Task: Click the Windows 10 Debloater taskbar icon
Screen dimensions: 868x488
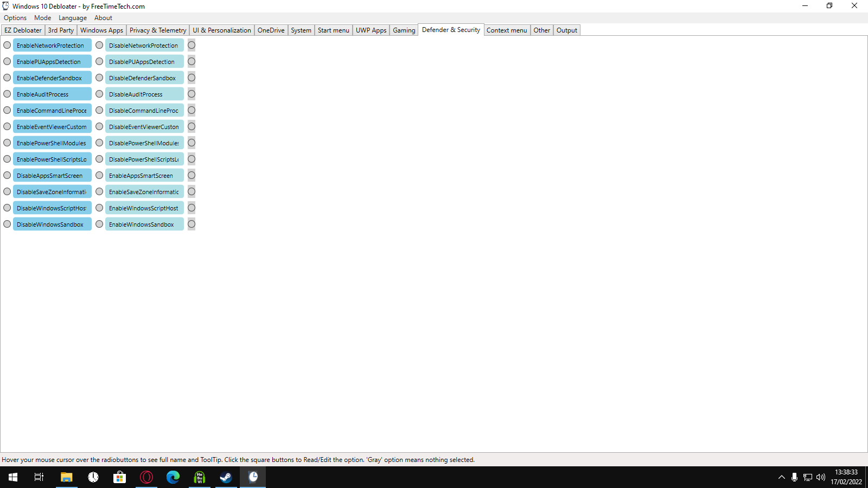Action: coord(253,477)
